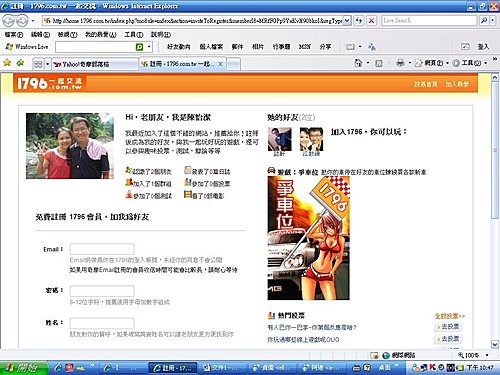Click the green Windows Live search button
This screenshot has width=500, height=375.
click(x=140, y=47)
